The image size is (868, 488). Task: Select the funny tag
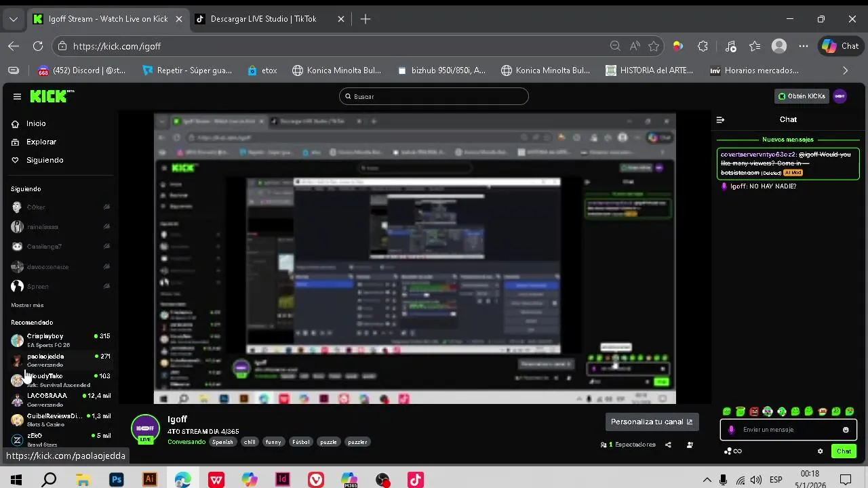pyautogui.click(x=273, y=442)
